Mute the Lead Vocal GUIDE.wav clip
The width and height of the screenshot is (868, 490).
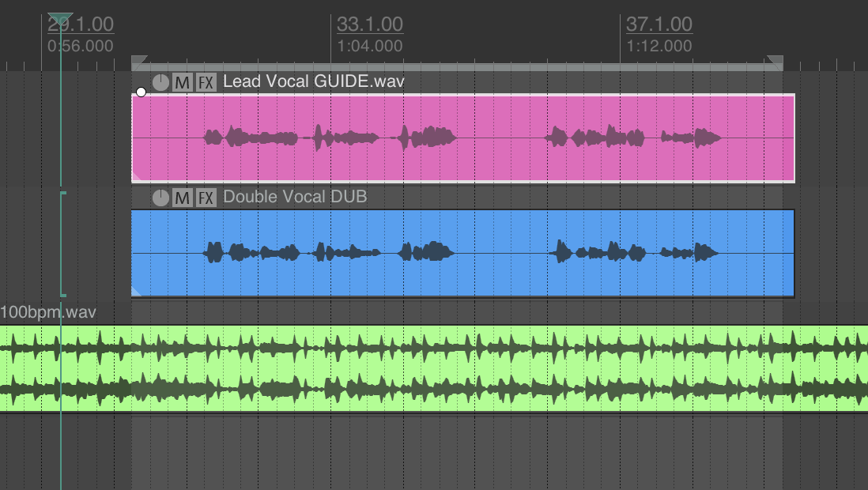(x=183, y=82)
